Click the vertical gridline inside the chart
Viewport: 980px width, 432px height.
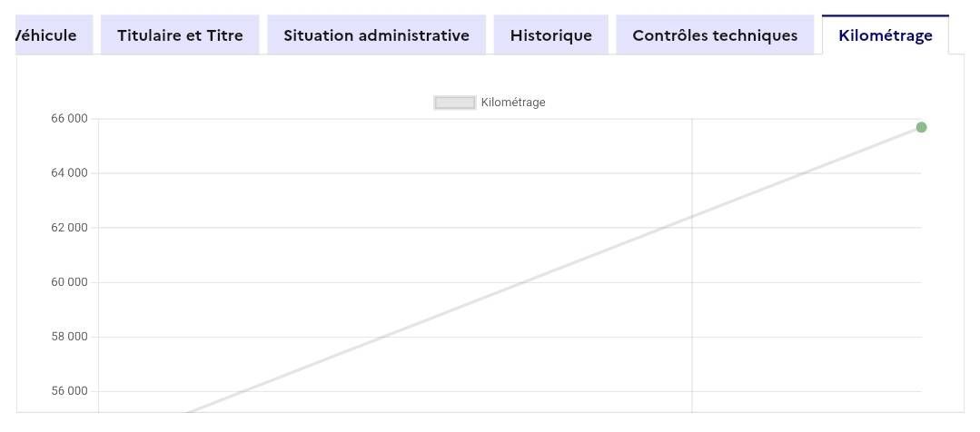pyautogui.click(x=692, y=265)
